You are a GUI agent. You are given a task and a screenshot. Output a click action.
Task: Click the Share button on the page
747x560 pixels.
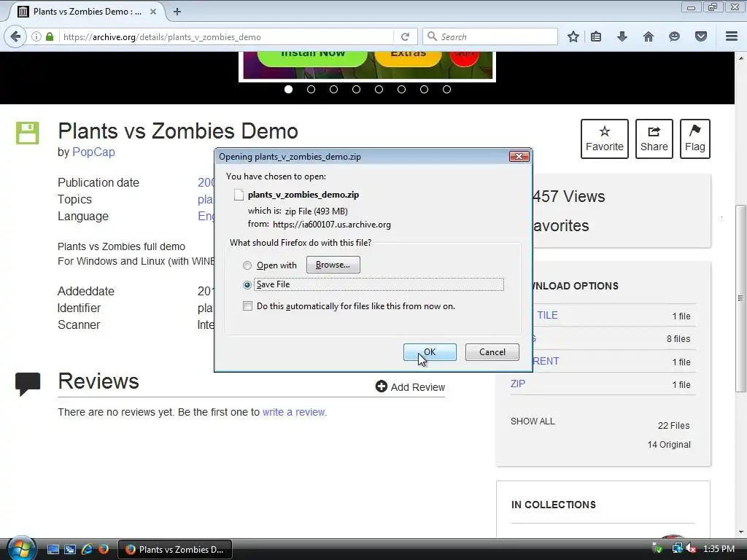click(654, 139)
